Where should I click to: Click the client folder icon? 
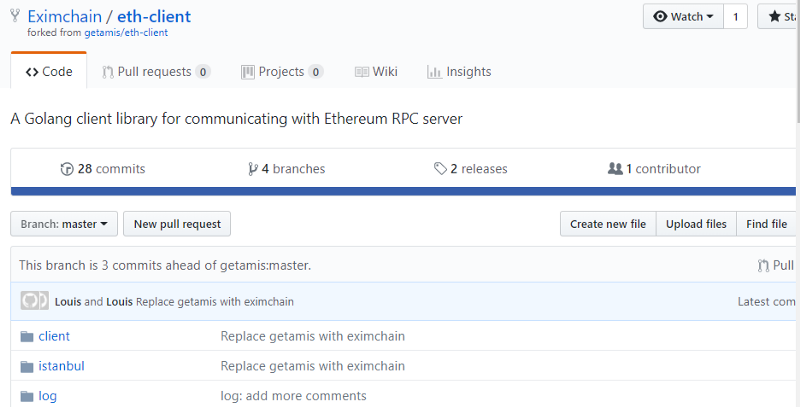click(x=27, y=336)
